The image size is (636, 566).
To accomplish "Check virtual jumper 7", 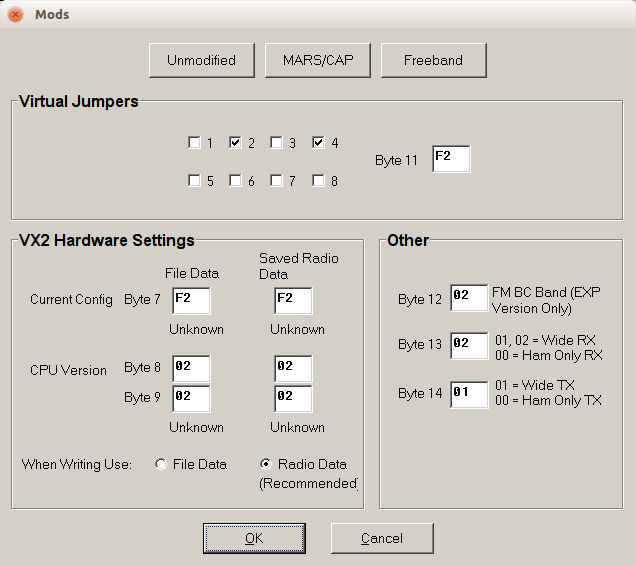I will (x=276, y=180).
